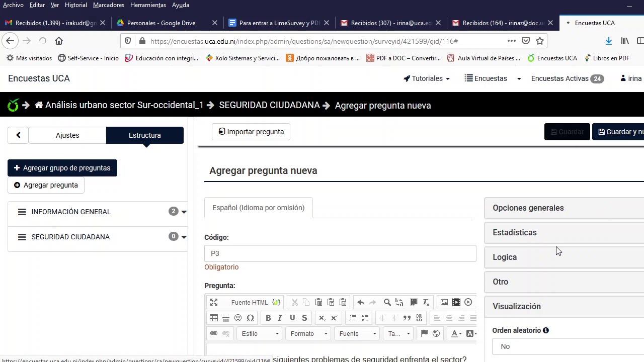Apply block quote formatting
The image size is (644, 362).
[x=407, y=318]
